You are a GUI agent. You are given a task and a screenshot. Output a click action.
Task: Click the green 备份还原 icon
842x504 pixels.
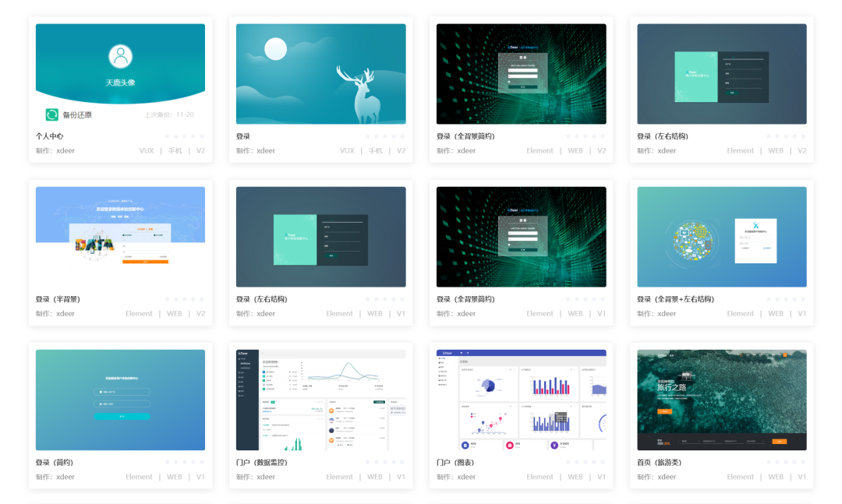click(52, 115)
